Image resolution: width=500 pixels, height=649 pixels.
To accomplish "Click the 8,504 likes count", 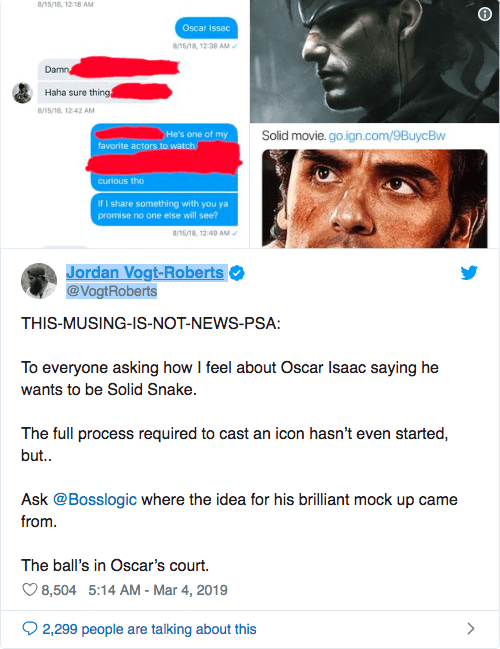I will click(x=59, y=590).
